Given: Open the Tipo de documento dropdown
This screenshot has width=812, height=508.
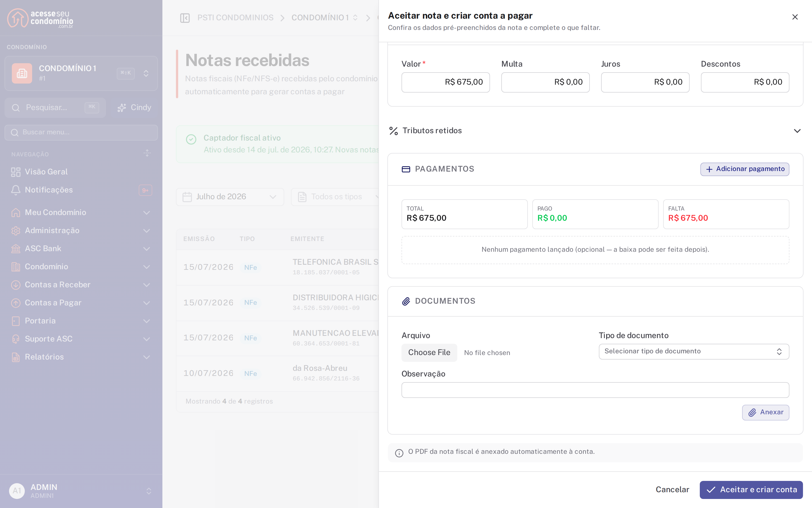Looking at the screenshot, I should [x=694, y=351].
